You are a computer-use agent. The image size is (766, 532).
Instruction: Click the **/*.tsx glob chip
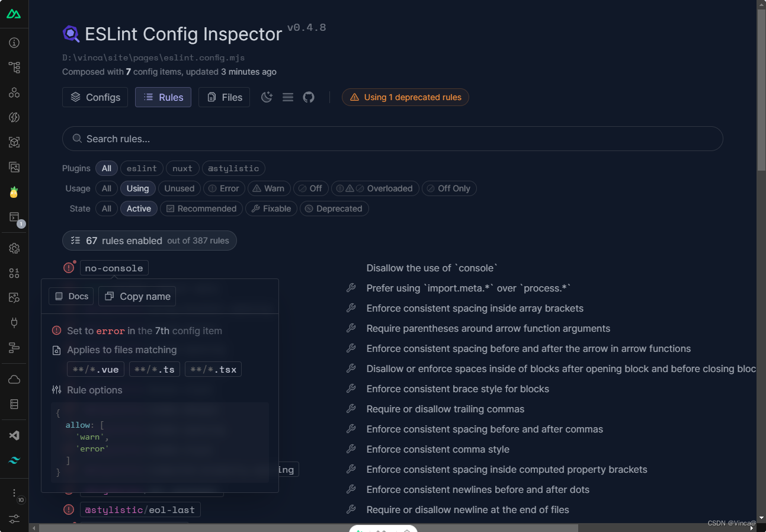point(213,370)
